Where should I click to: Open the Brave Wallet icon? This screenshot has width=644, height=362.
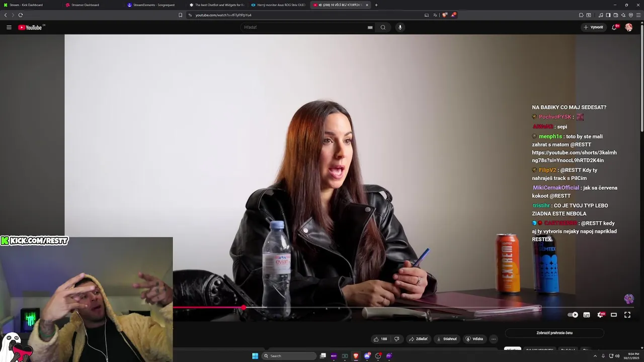tap(616, 15)
